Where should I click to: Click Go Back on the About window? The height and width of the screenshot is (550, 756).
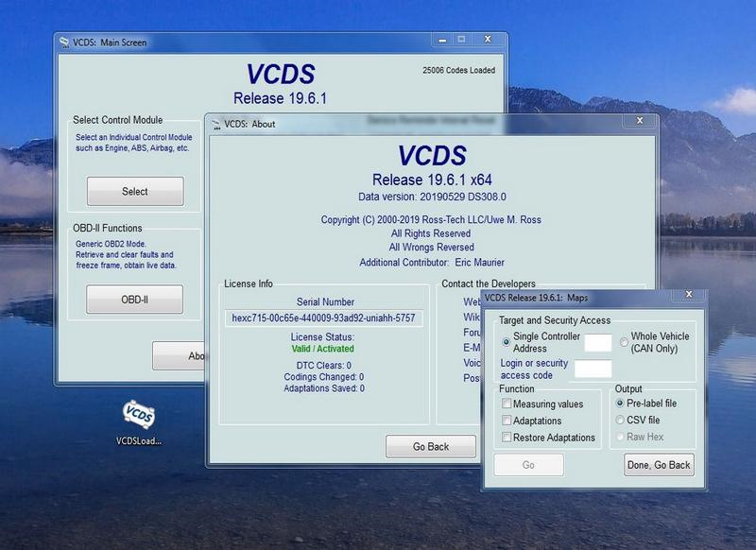click(x=433, y=447)
